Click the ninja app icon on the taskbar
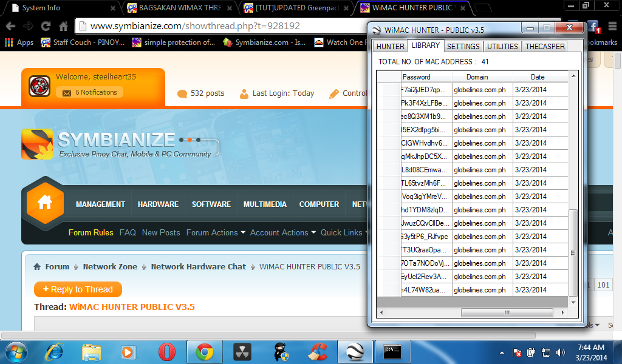 pyautogui.click(x=281, y=352)
